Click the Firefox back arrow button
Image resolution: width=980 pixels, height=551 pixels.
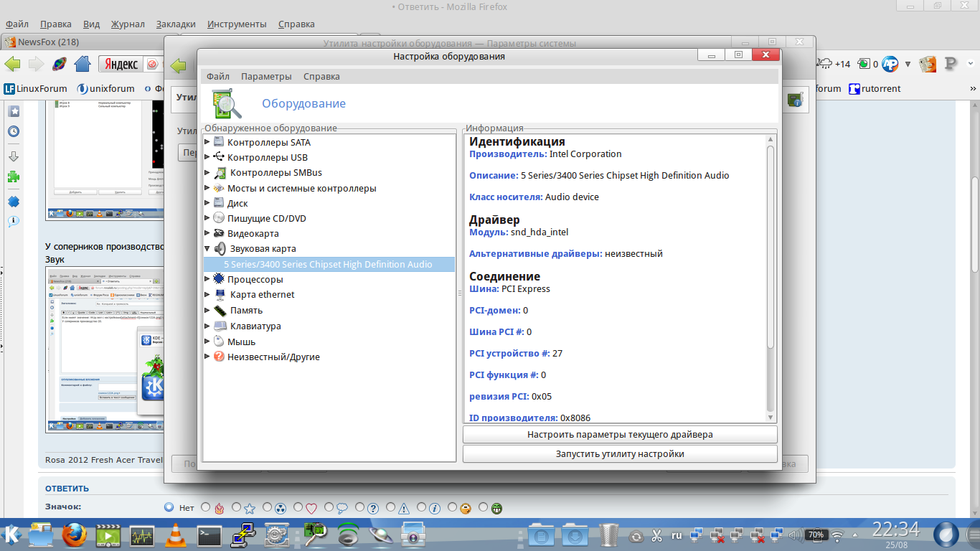[x=13, y=64]
